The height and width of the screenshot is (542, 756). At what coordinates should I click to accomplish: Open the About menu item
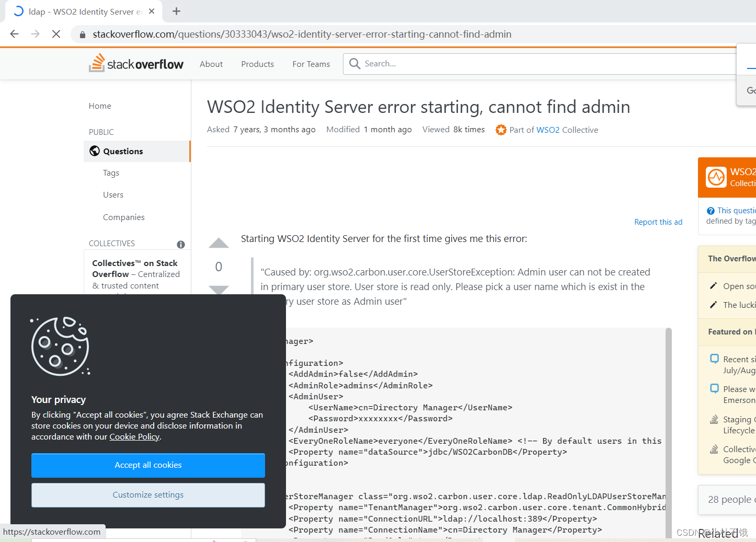211,64
